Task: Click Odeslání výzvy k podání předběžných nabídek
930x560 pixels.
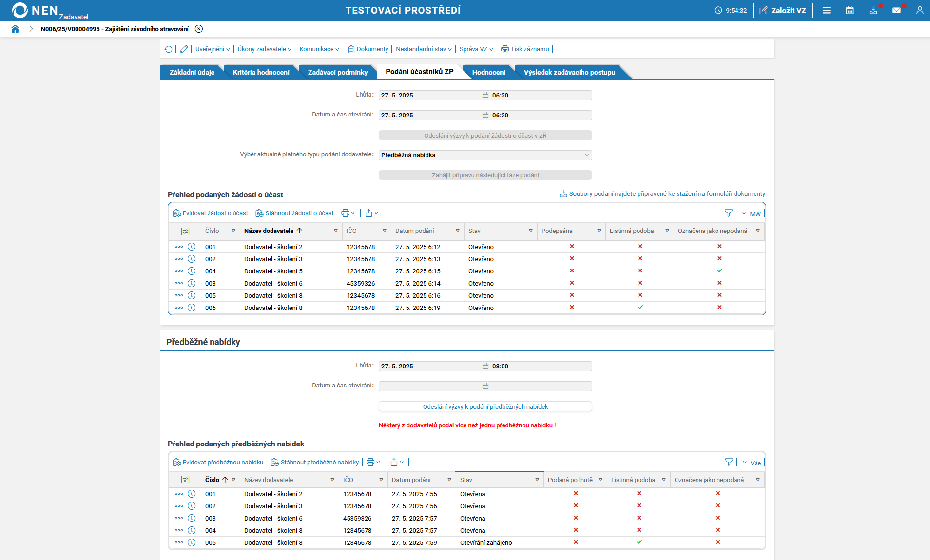Action: (485, 406)
